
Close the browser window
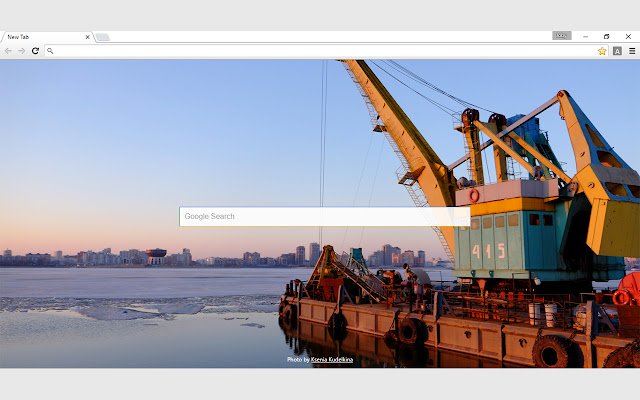pyautogui.click(x=628, y=36)
